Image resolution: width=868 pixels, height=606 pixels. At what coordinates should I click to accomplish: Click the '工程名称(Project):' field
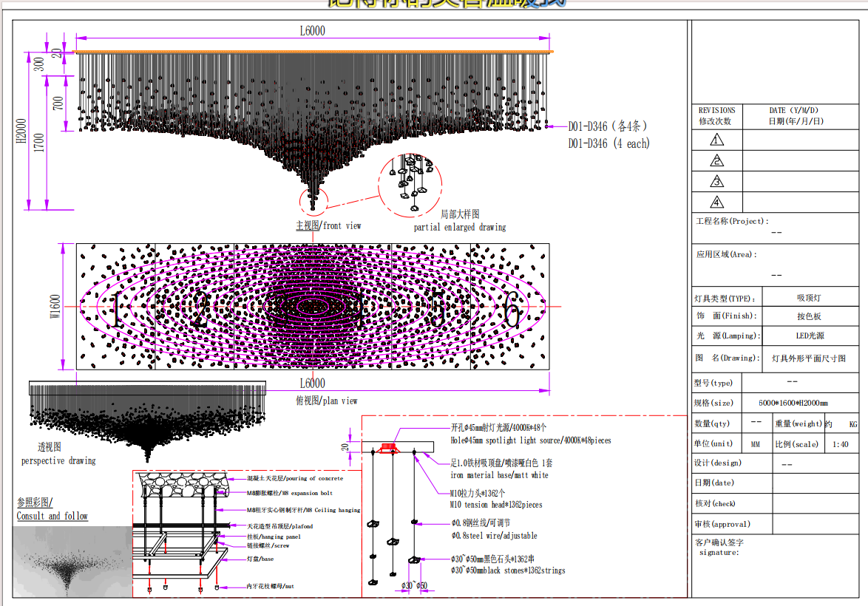(x=775, y=228)
